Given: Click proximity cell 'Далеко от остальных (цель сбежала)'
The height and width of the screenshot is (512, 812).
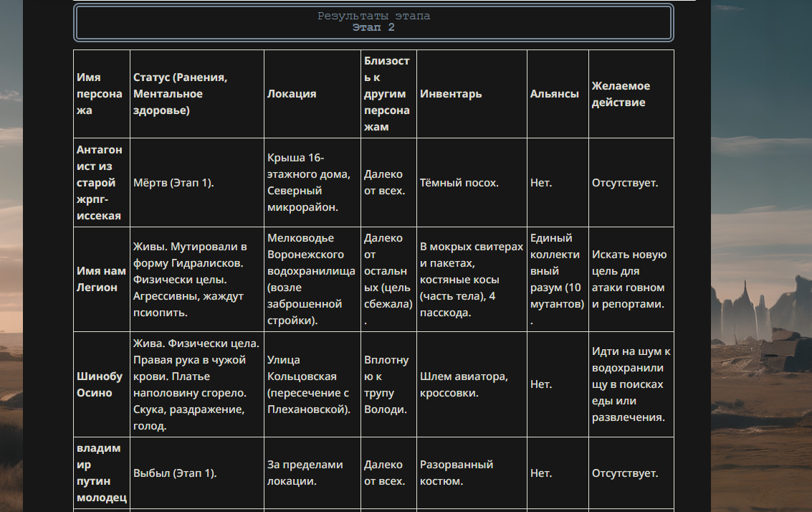Looking at the screenshot, I should (x=388, y=280).
